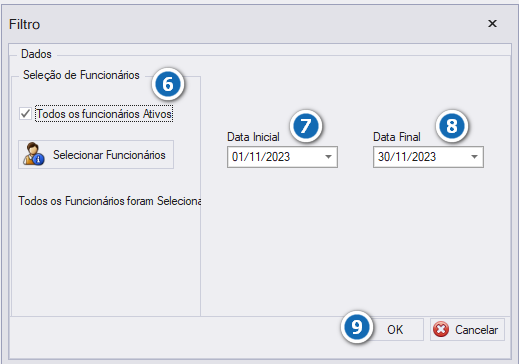Cancel the filter with Cancelar button

[x=467, y=329]
